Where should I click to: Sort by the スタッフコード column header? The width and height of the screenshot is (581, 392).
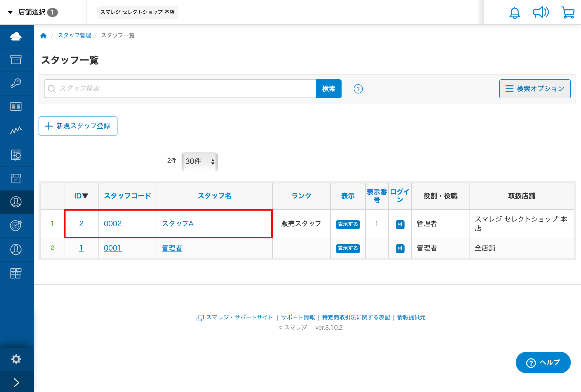point(128,196)
